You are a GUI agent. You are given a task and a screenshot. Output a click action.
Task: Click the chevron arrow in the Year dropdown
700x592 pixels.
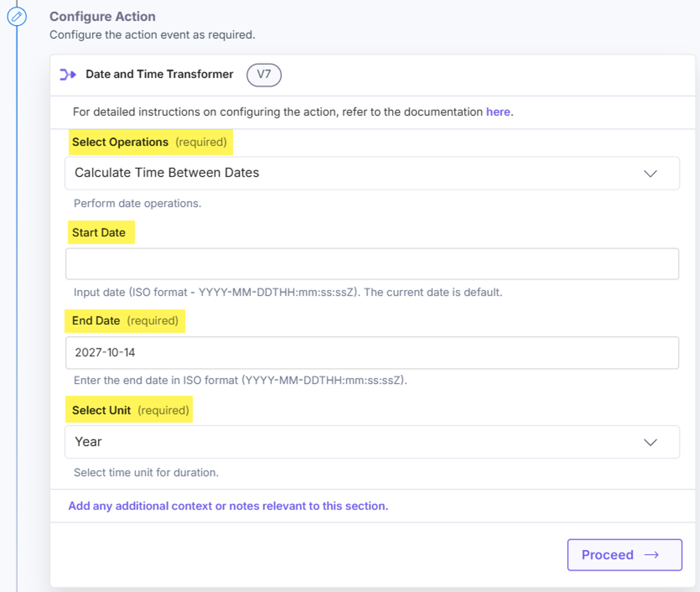(650, 442)
